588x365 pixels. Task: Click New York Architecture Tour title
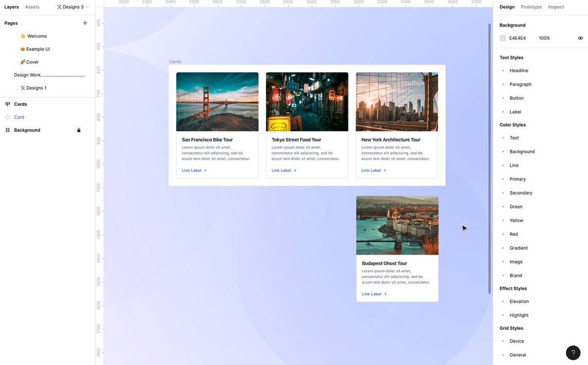point(391,140)
